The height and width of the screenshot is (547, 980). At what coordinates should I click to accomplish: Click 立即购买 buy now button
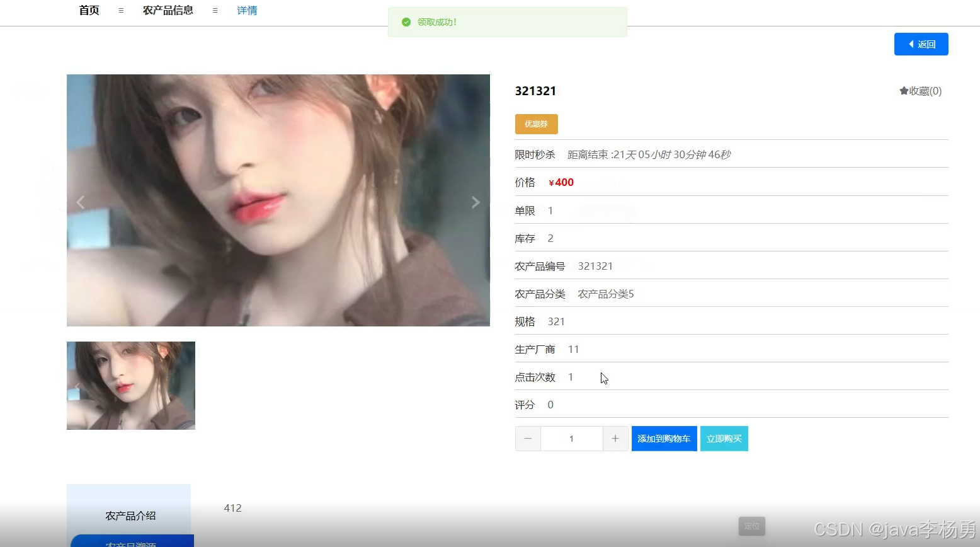724,439
